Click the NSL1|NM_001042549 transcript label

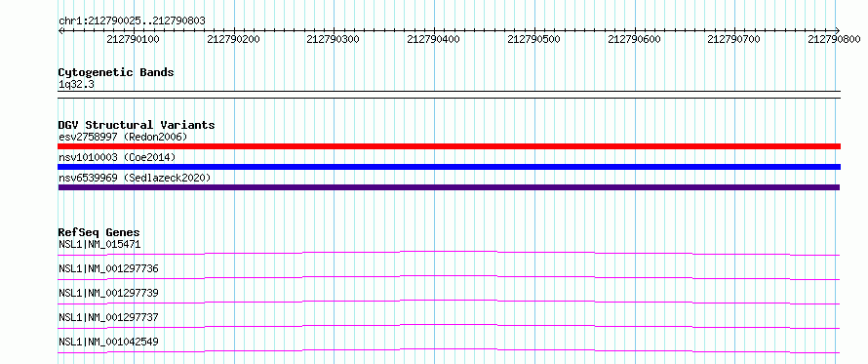click(108, 342)
